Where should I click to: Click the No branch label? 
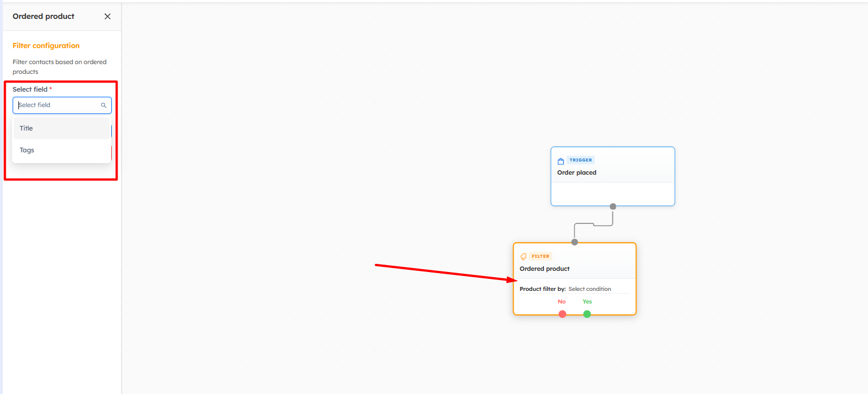(x=561, y=302)
